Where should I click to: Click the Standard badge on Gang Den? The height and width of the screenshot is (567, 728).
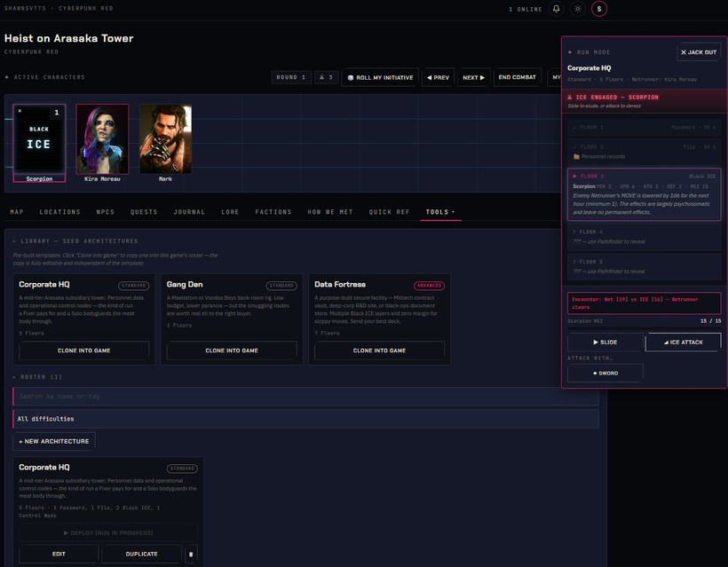point(281,286)
